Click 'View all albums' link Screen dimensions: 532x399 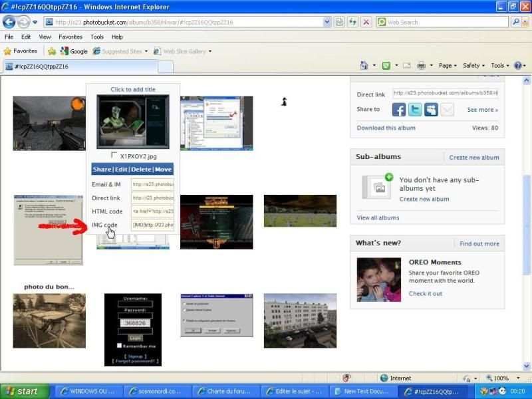pos(378,218)
